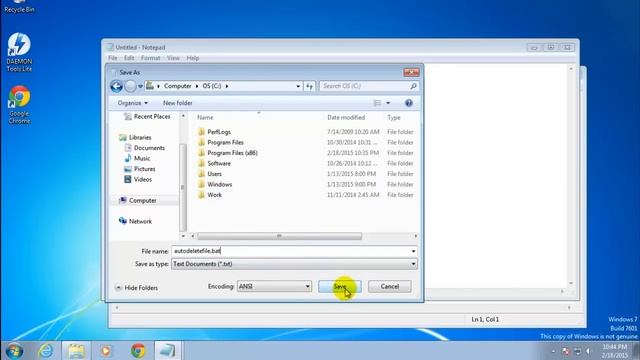
Task: Click the Notepad taskbar button
Action: click(167, 351)
